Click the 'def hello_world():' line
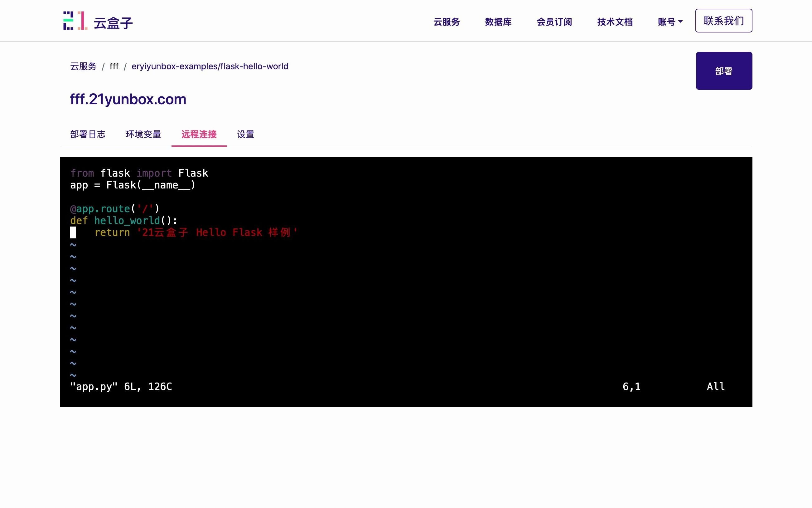The image size is (812, 508). (x=124, y=220)
